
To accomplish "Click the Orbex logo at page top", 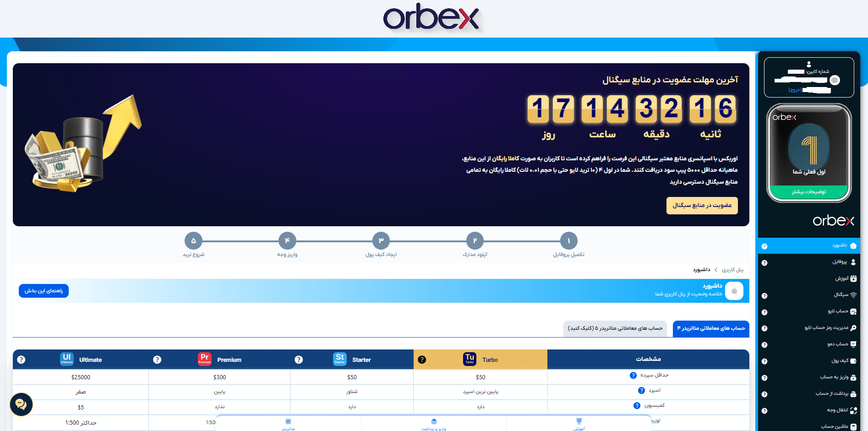I will 431,17.
